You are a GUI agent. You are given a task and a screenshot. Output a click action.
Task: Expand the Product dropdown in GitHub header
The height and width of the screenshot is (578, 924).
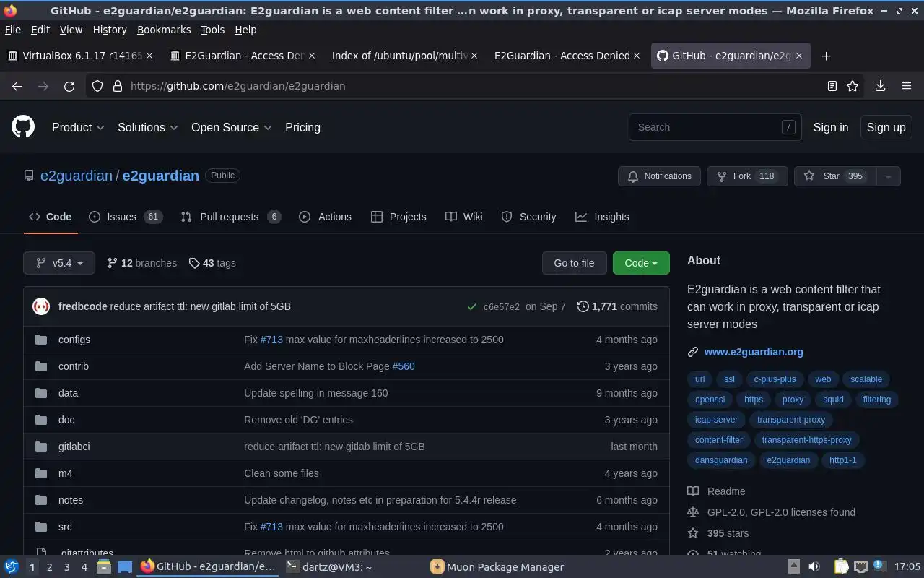tap(78, 127)
